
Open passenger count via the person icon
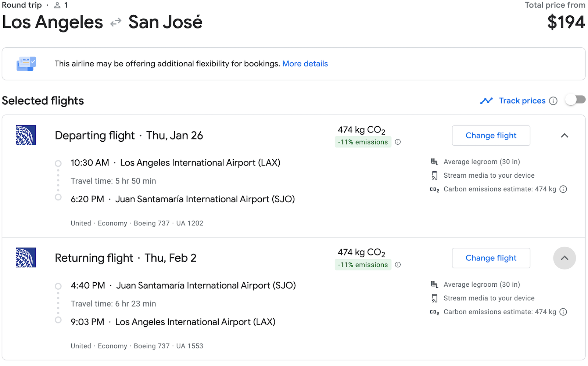tap(57, 5)
